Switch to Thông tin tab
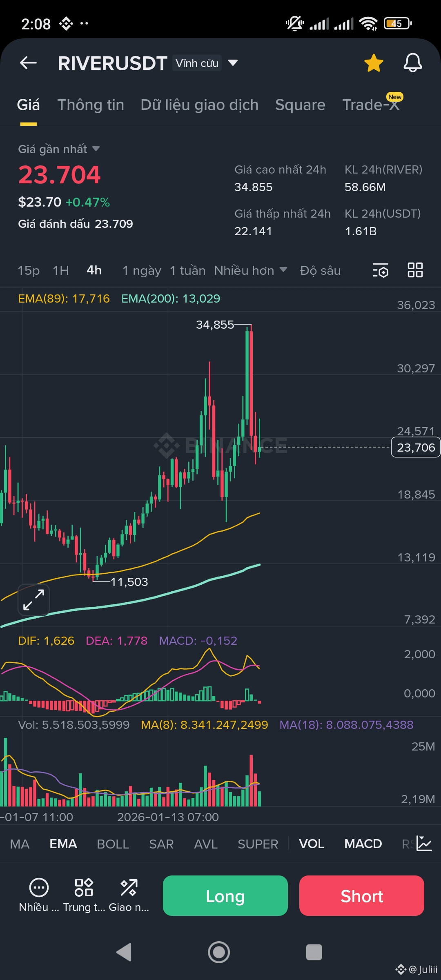Viewport: 441px width, 980px height. 91,105
